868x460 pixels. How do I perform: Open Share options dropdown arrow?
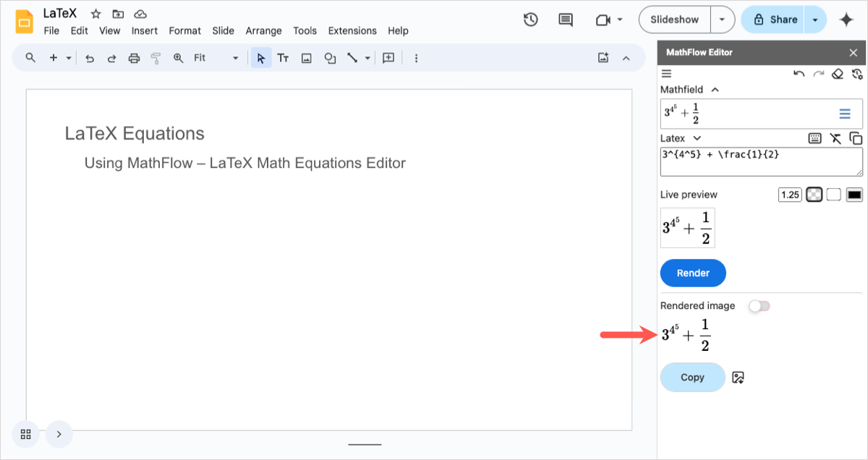(815, 20)
